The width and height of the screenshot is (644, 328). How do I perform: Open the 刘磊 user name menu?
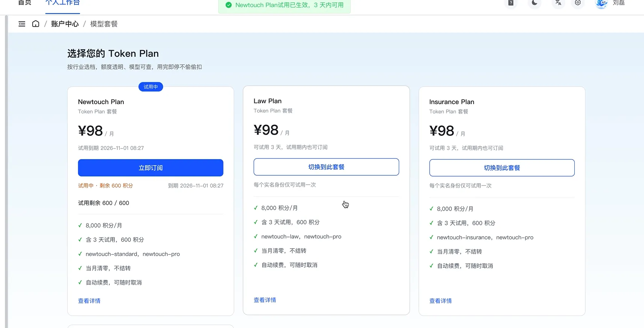pos(618,3)
